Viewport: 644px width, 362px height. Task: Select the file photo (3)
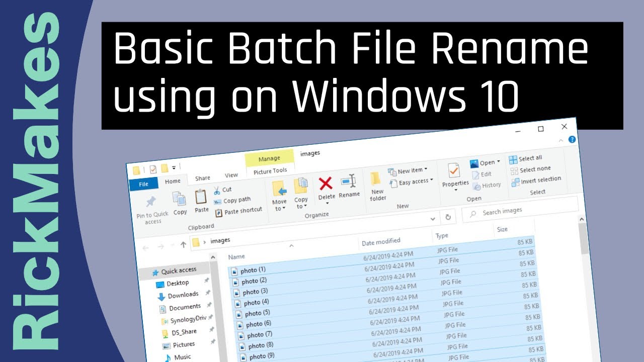click(x=255, y=292)
